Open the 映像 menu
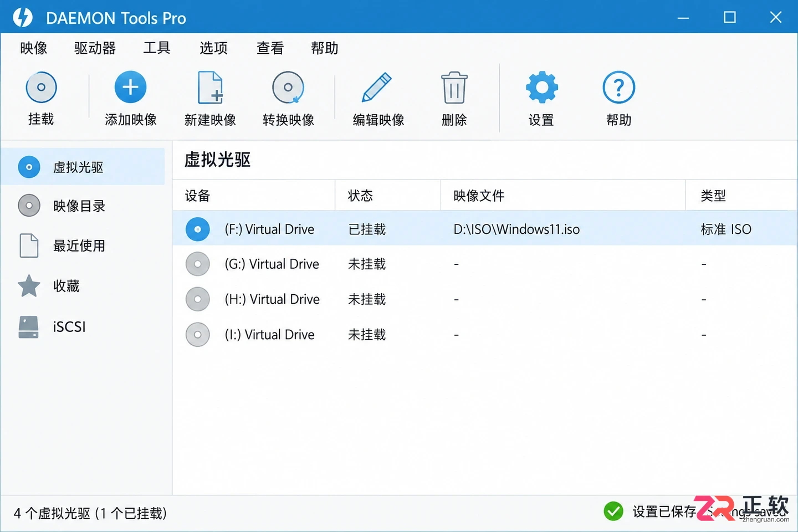The image size is (798, 532). click(x=34, y=48)
